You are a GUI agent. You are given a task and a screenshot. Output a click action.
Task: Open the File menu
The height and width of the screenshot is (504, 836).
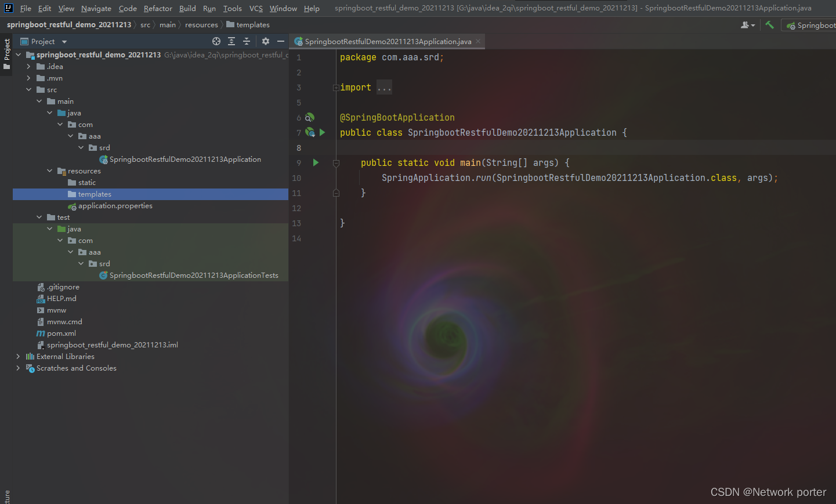point(26,8)
